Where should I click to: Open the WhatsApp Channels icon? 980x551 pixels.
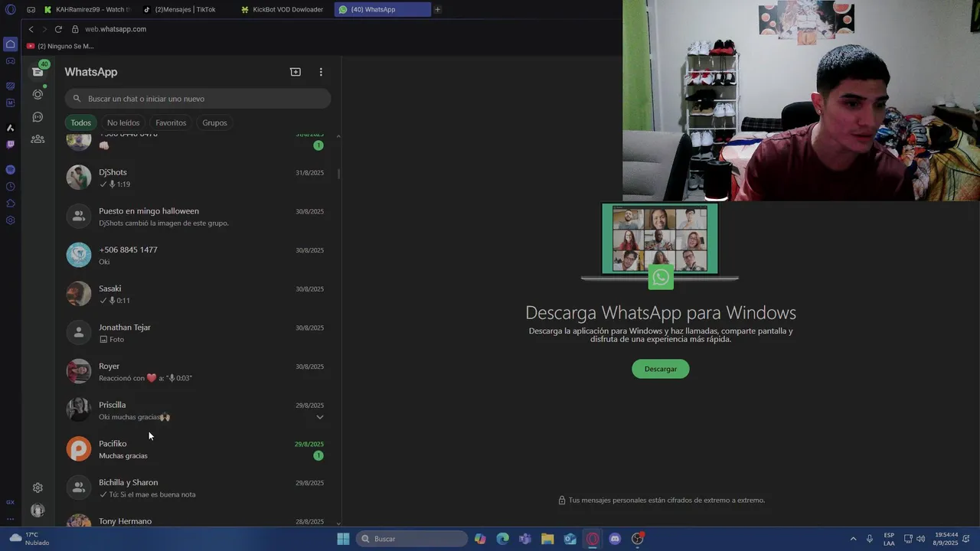[x=38, y=117]
